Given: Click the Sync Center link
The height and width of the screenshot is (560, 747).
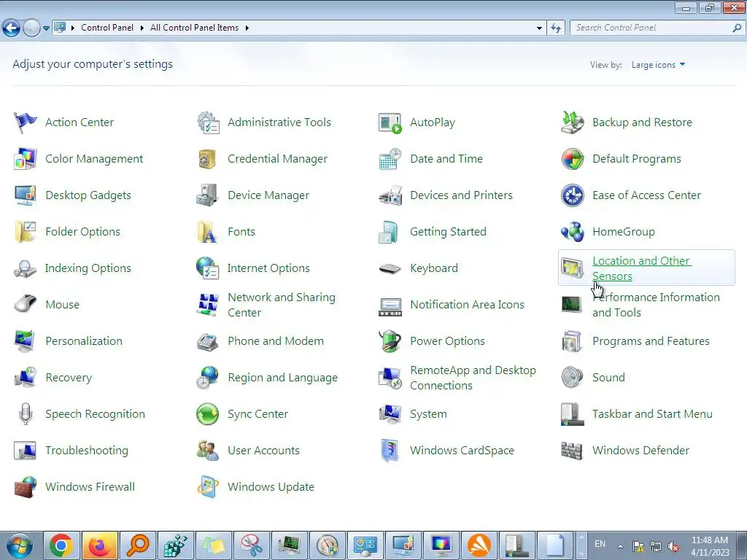Looking at the screenshot, I should click(x=258, y=414).
